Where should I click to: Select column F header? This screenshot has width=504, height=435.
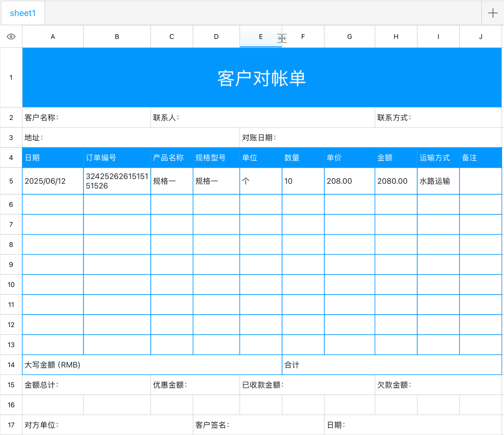pos(303,37)
